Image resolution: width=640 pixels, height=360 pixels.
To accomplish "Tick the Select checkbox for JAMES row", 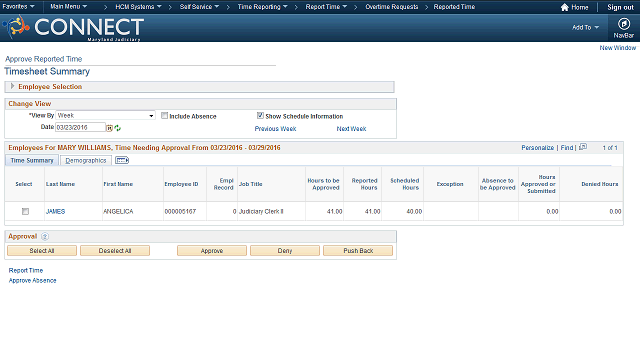I will 25,211.
